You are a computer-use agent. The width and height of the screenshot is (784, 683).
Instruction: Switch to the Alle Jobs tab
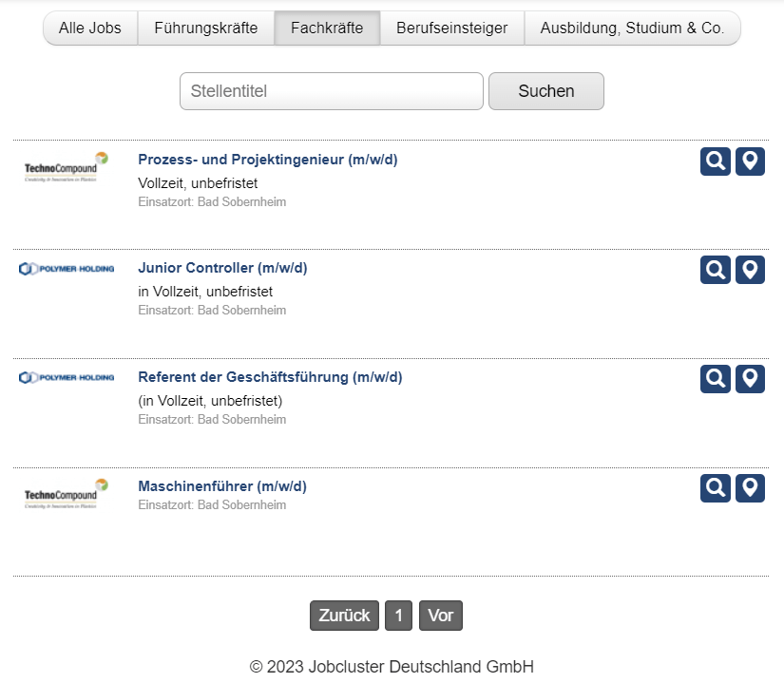90,28
